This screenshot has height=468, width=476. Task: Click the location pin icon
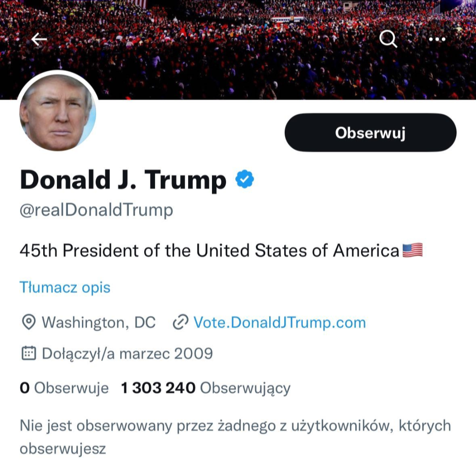point(29,322)
